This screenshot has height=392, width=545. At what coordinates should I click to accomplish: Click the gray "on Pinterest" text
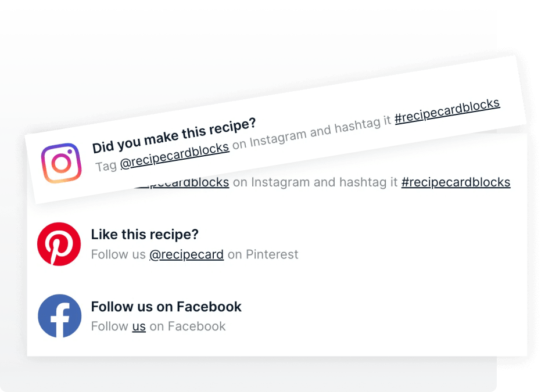click(x=263, y=254)
